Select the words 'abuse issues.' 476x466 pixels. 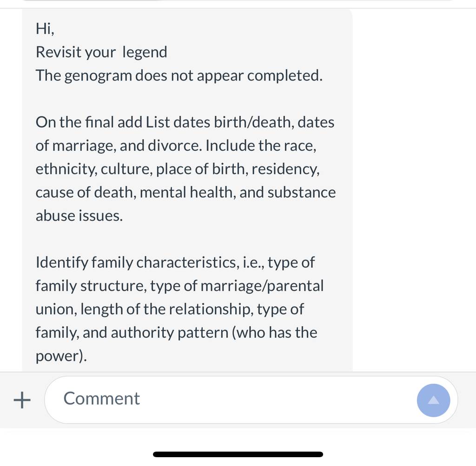pyautogui.click(x=79, y=216)
